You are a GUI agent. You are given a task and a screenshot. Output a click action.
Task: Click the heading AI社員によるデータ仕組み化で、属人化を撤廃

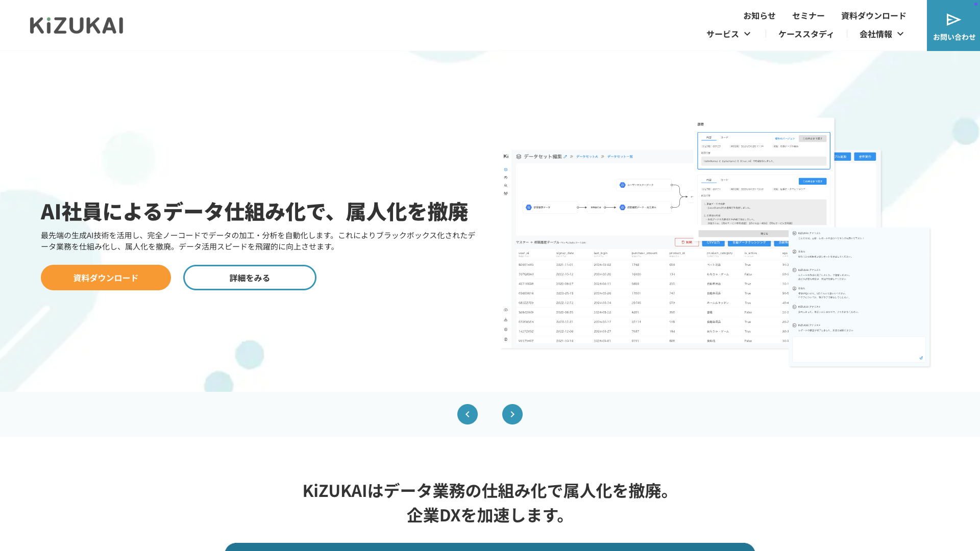click(x=254, y=212)
